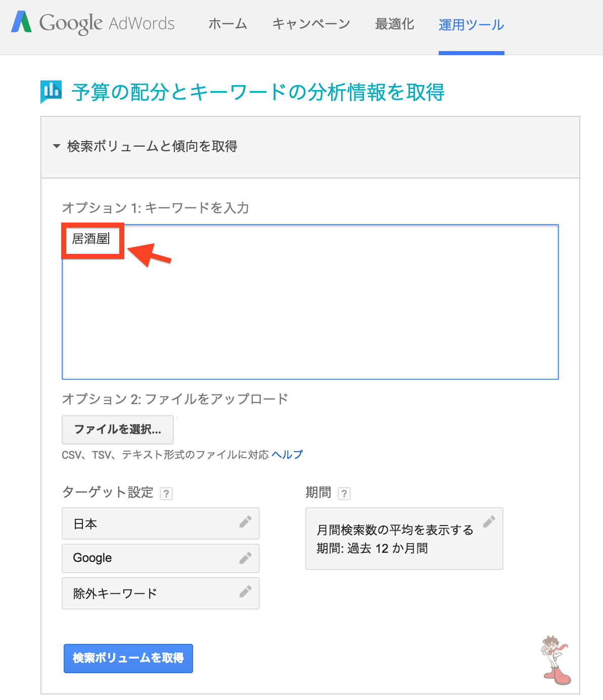Click the pencil icon in the Google row
The image size is (603, 700).
246,558
